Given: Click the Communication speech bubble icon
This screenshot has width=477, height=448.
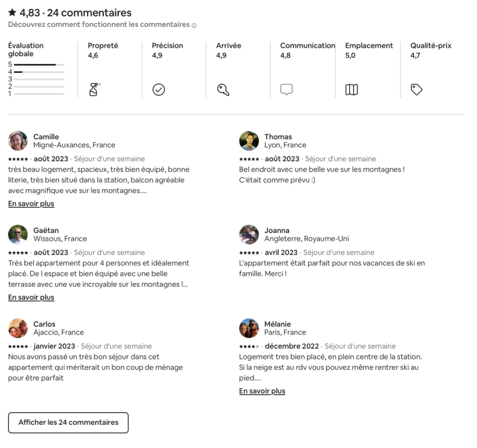Looking at the screenshot, I should point(287,90).
